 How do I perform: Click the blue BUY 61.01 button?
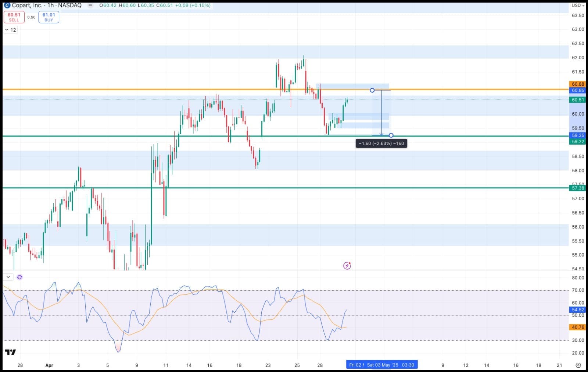[x=49, y=17]
